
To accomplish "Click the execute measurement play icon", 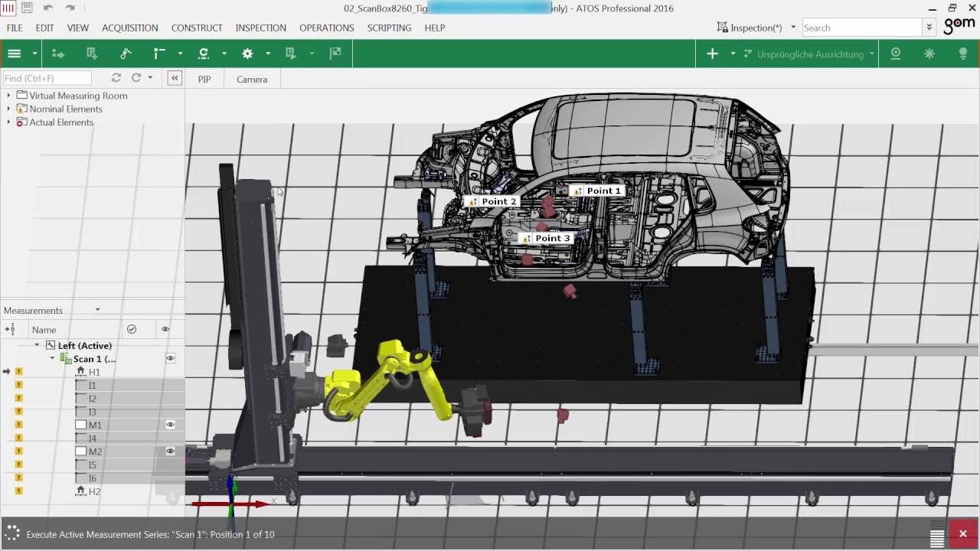I will pyautogui.click(x=290, y=54).
